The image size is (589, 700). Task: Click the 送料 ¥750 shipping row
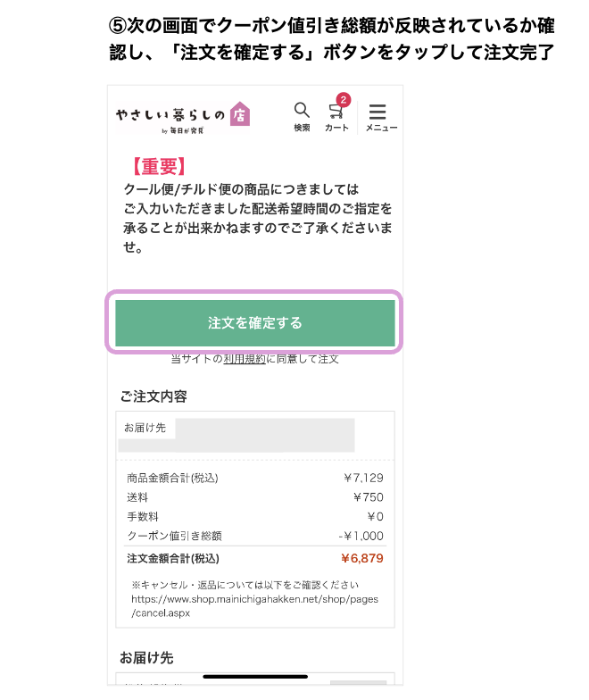(254, 497)
